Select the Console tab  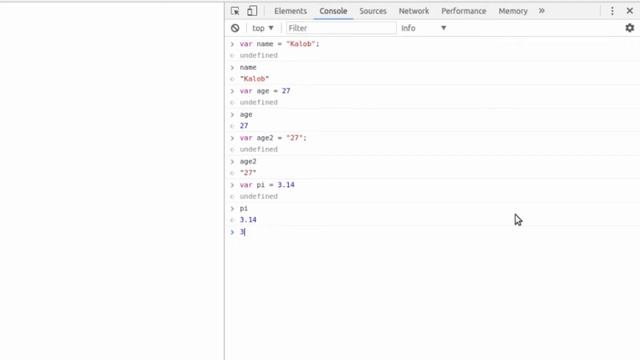click(x=333, y=11)
